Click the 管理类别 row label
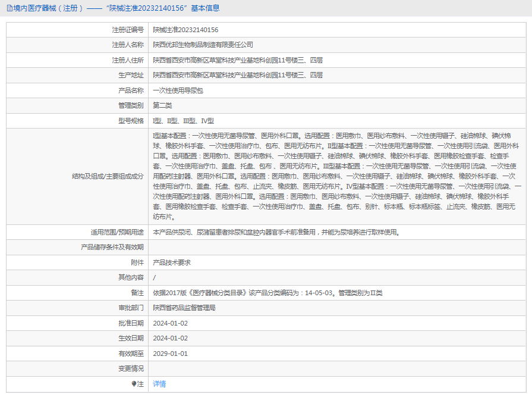The image size is (532, 394). click(131, 105)
